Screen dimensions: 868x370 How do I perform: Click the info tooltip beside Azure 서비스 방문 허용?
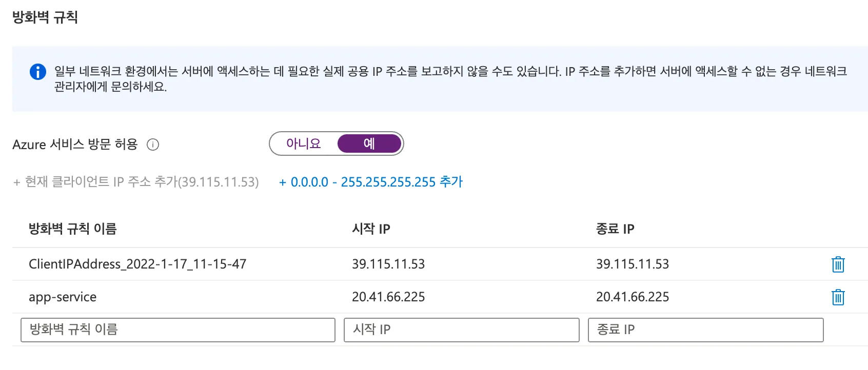(153, 145)
